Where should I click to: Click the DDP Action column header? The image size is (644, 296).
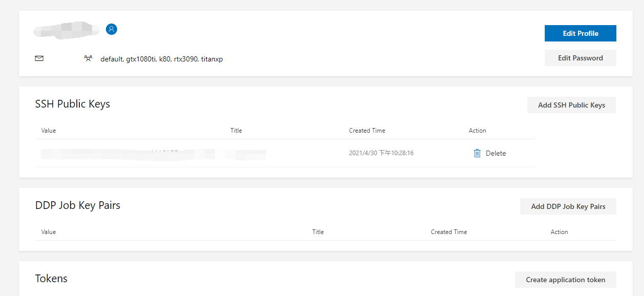pyautogui.click(x=560, y=232)
